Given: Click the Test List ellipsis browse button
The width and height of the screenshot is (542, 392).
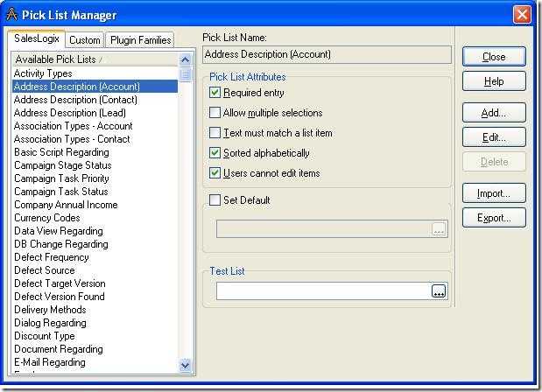Looking at the screenshot, I should [439, 291].
